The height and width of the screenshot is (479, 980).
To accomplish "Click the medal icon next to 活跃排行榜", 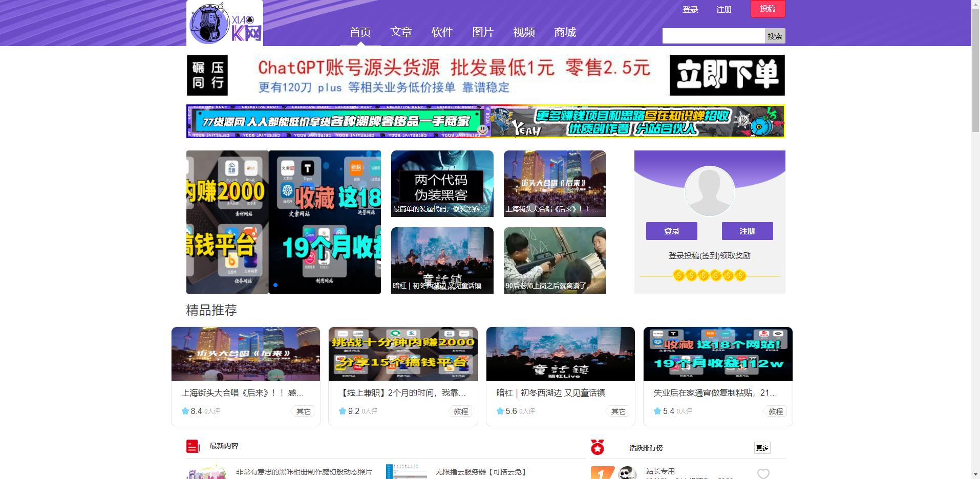I will point(598,446).
